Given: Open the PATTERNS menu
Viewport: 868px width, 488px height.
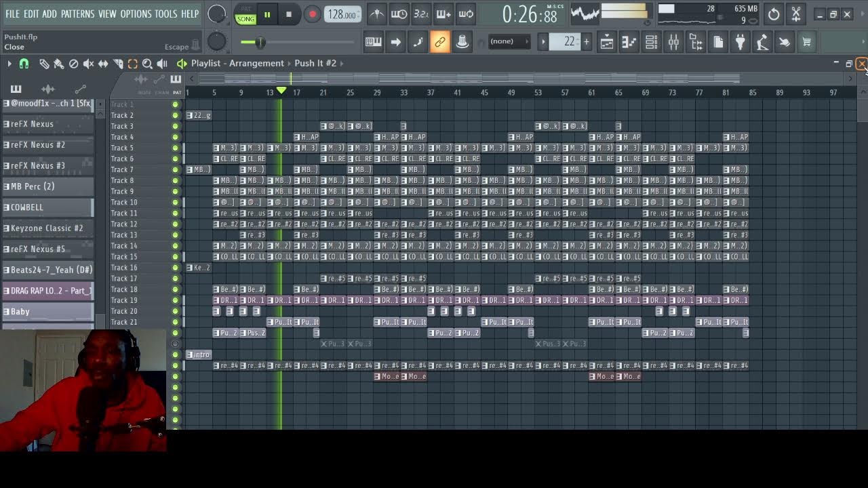Looking at the screenshot, I should coord(77,14).
